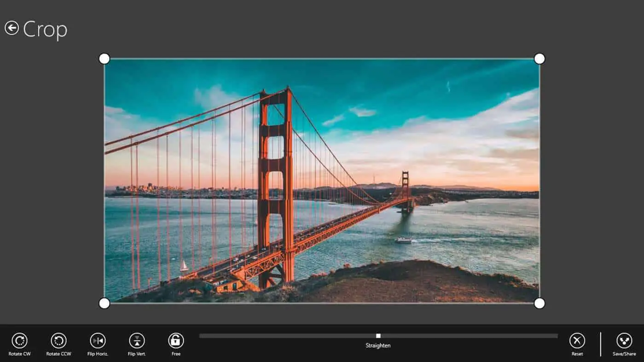Open the Save/Share option
Image resolution: width=644 pixels, height=362 pixels.
[624, 341]
